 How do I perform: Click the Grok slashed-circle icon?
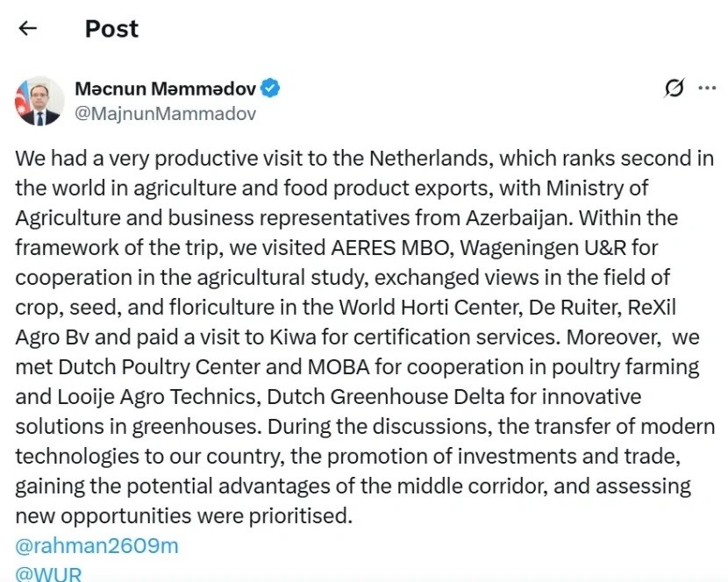pyautogui.click(x=674, y=88)
